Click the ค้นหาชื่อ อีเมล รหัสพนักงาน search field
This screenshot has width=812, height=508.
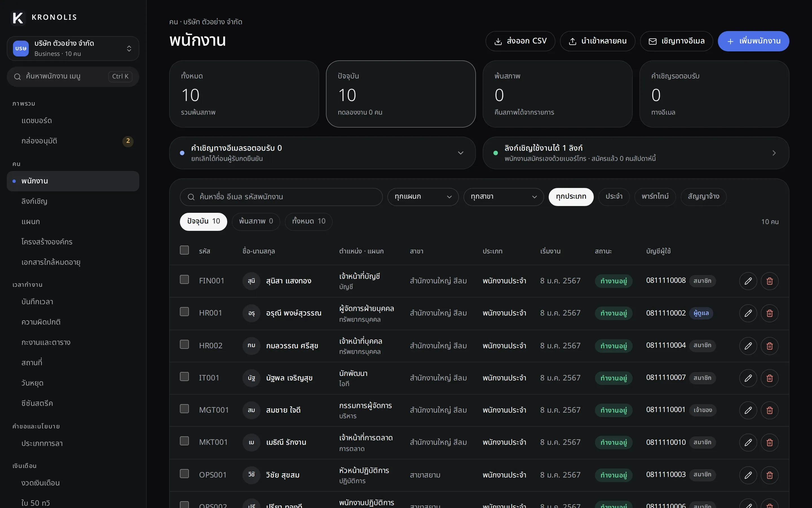[281, 197]
